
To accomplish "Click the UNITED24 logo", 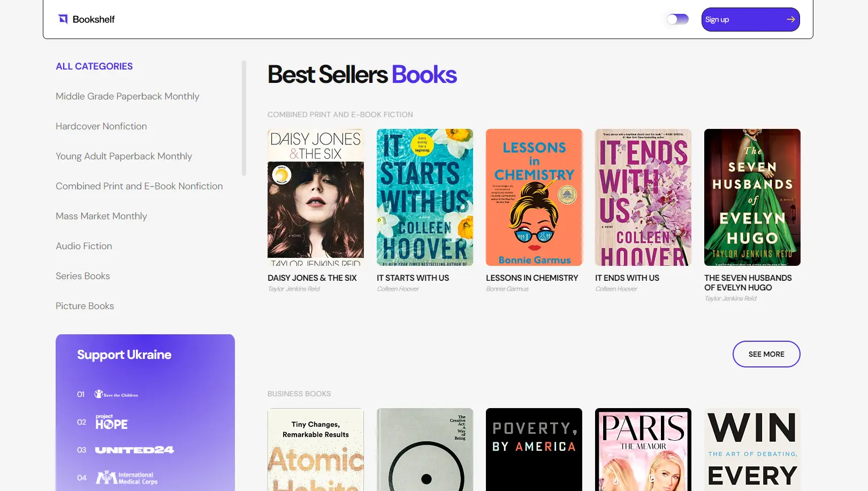I will (x=133, y=450).
